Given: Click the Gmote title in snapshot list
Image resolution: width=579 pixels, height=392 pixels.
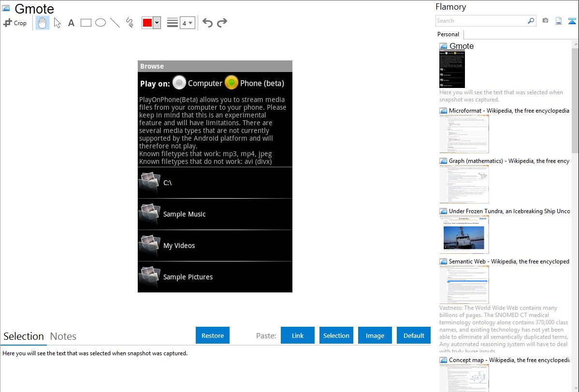Looking at the screenshot, I should tap(462, 46).
